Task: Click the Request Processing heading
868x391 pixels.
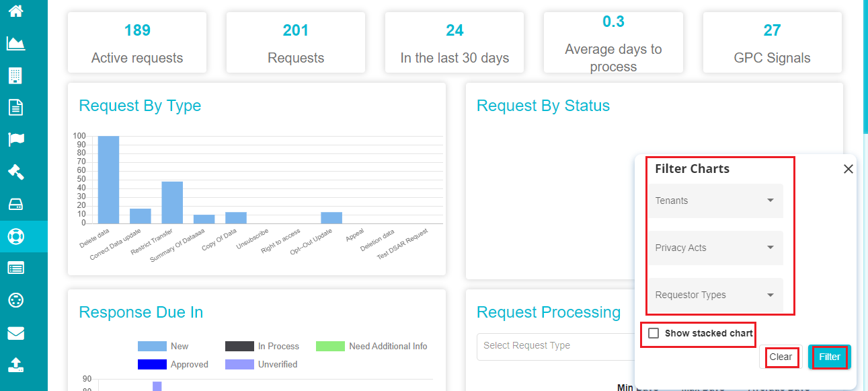Action: (x=549, y=312)
